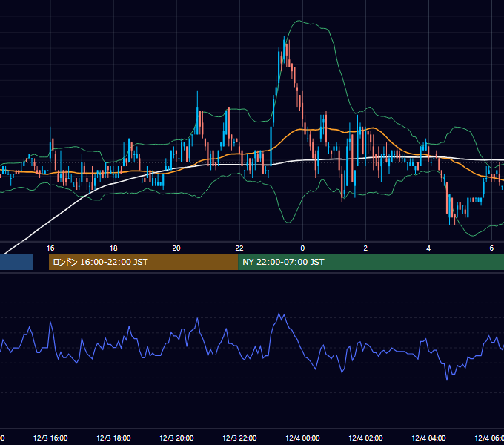This screenshot has height=445, width=504.
Task: Click the 12/4 00:00 label on the lower axis
Action: coord(302,438)
